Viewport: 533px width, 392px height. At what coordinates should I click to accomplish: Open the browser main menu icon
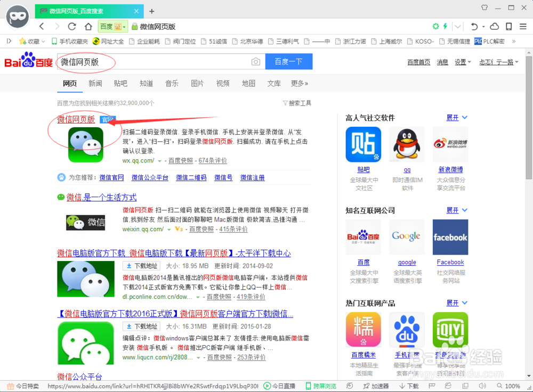(x=523, y=27)
